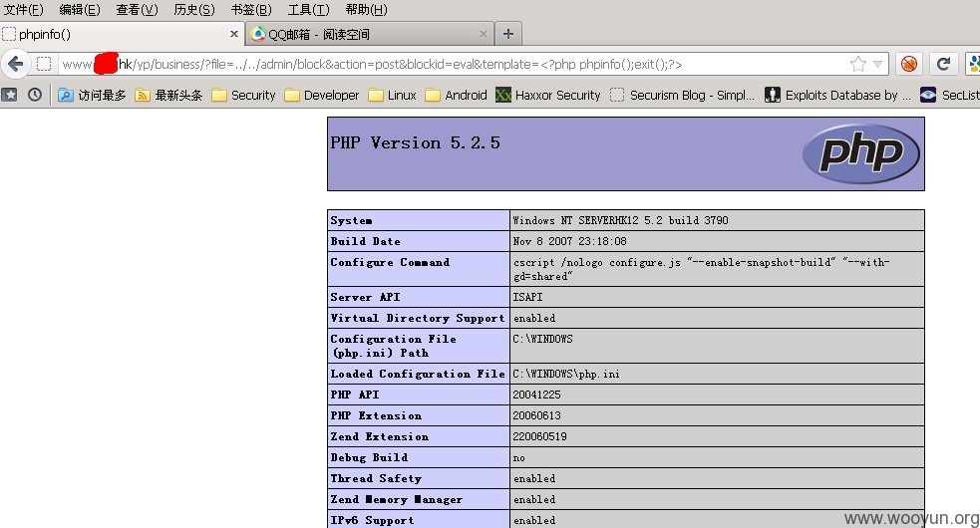Open the Exploits Database bookmark
The width and height of the screenshot is (980, 528).
[837, 95]
